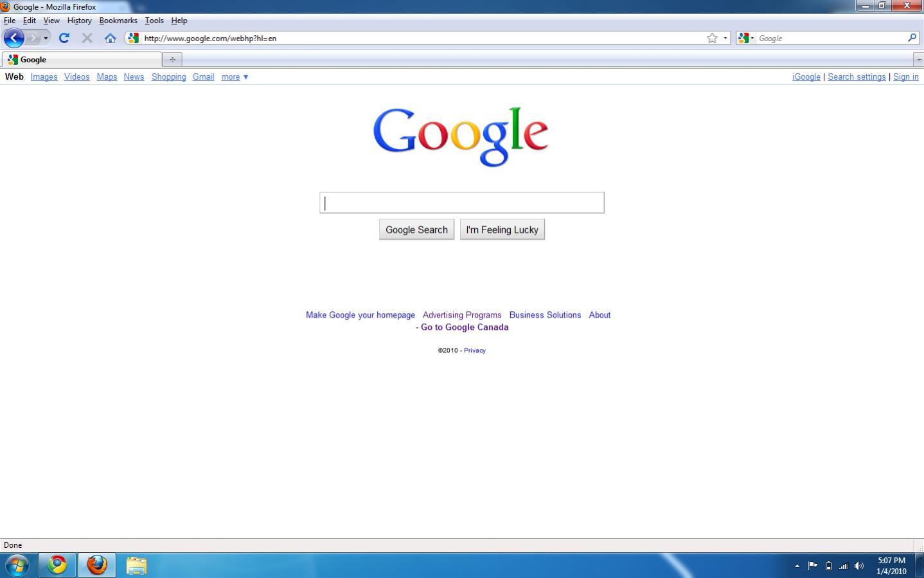Click the Firefox icon in the title bar
Viewport: 924px width, 578px height.
click(x=5, y=6)
